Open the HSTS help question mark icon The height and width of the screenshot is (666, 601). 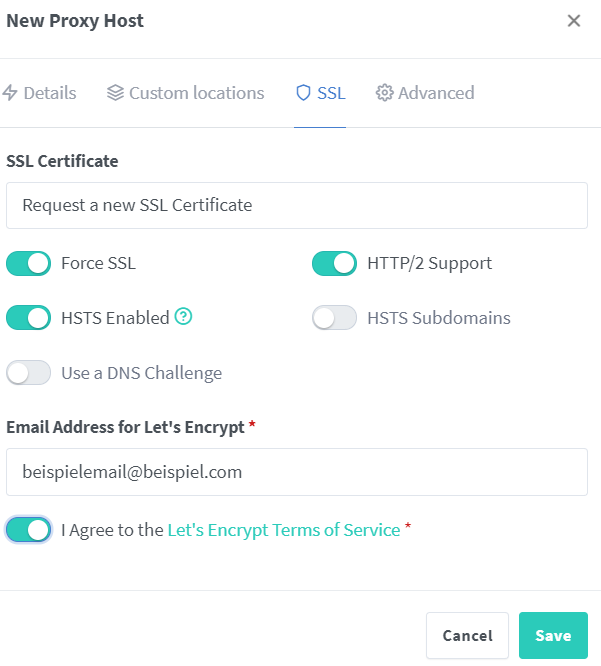183,316
